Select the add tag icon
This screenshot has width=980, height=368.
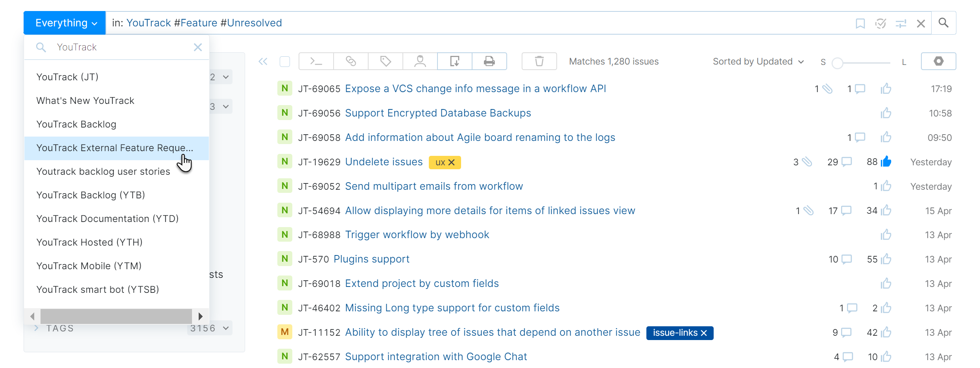tap(385, 61)
